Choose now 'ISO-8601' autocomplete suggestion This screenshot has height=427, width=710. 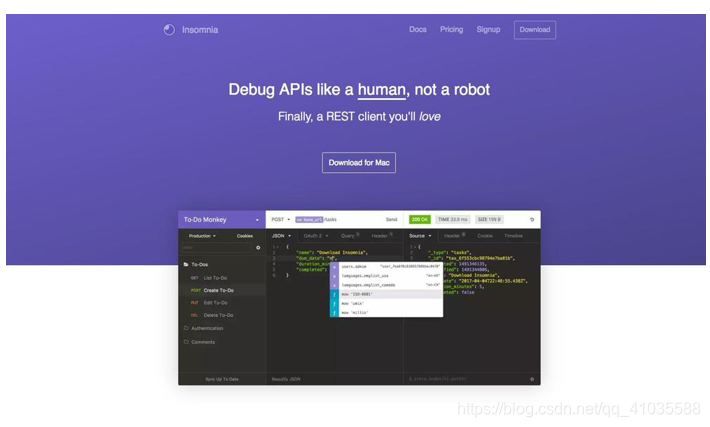point(386,294)
